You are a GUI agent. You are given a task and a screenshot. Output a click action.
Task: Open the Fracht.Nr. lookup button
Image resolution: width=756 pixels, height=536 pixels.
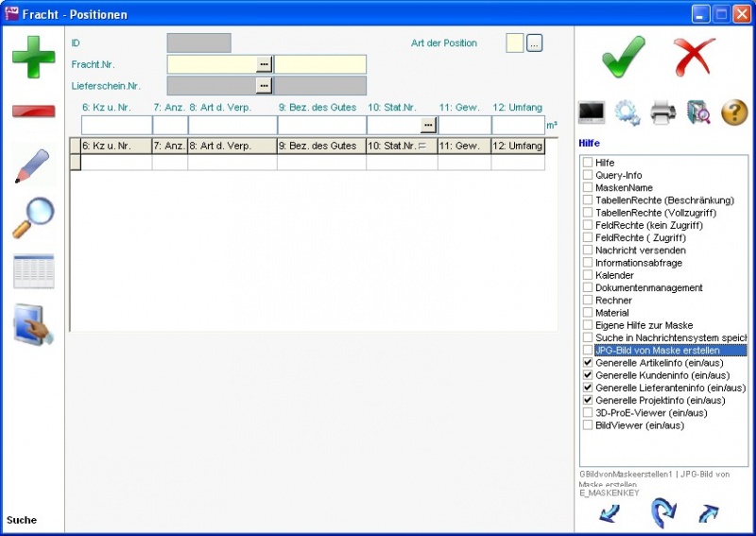(265, 64)
